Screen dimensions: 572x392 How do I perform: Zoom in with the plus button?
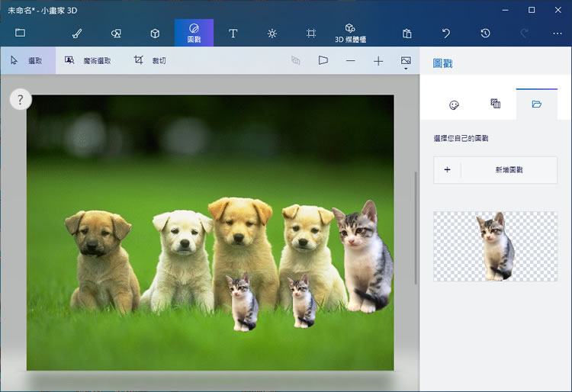(378, 61)
